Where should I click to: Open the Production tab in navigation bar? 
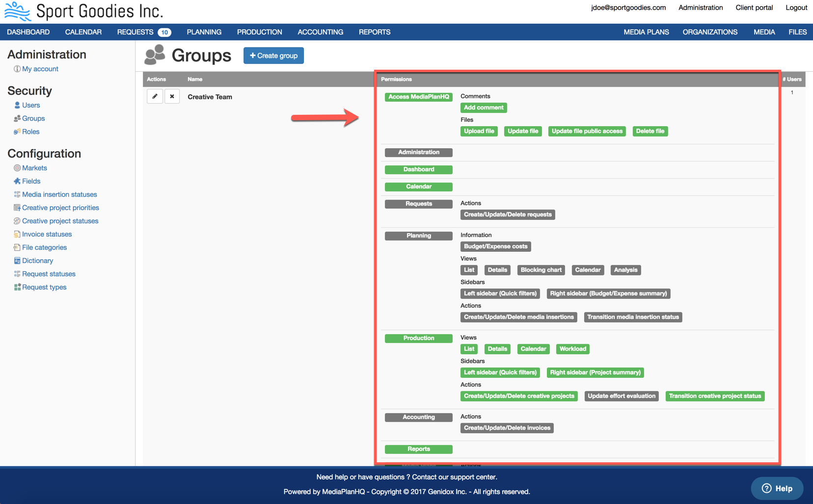pos(259,32)
